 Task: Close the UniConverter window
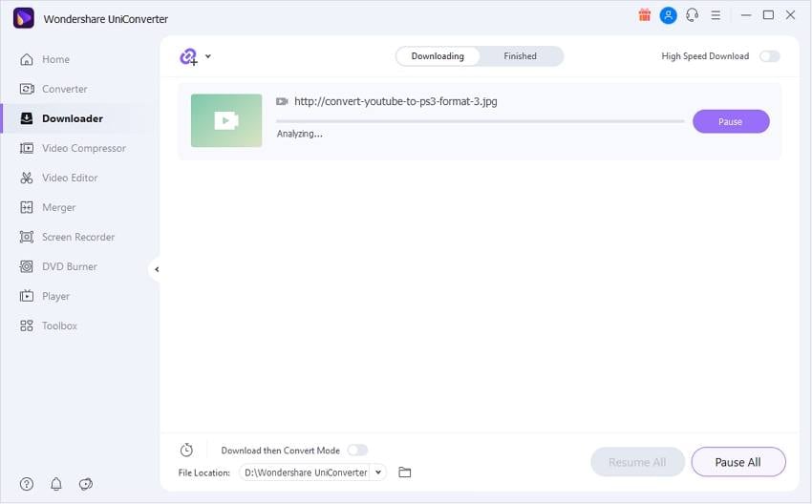(x=790, y=15)
